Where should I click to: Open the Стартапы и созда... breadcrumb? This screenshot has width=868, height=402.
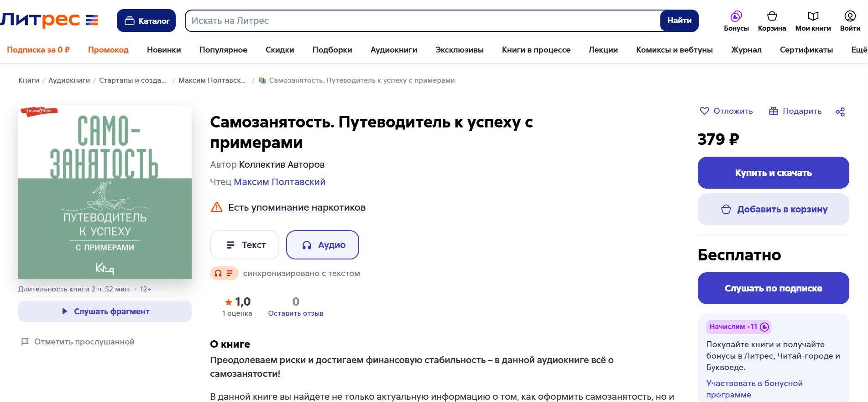pos(133,80)
